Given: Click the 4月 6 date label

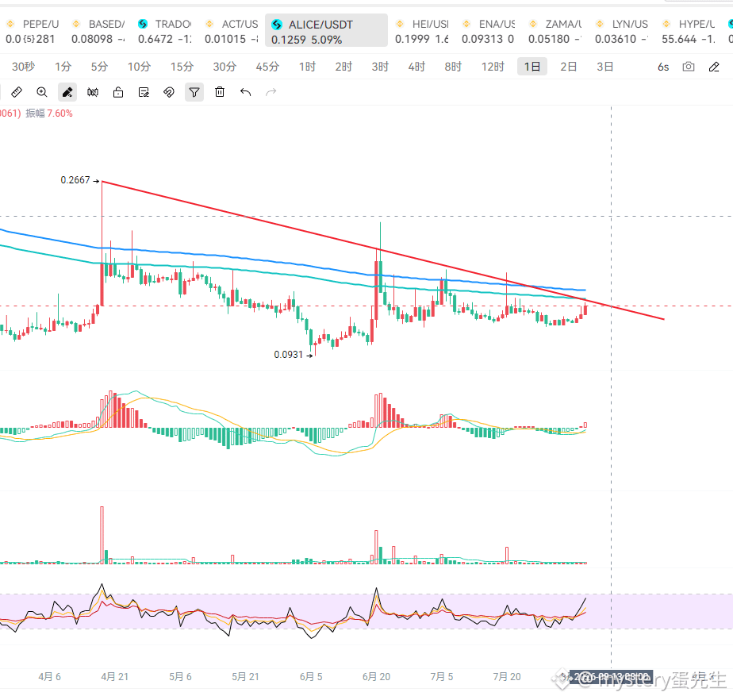Looking at the screenshot, I should 49,677.
